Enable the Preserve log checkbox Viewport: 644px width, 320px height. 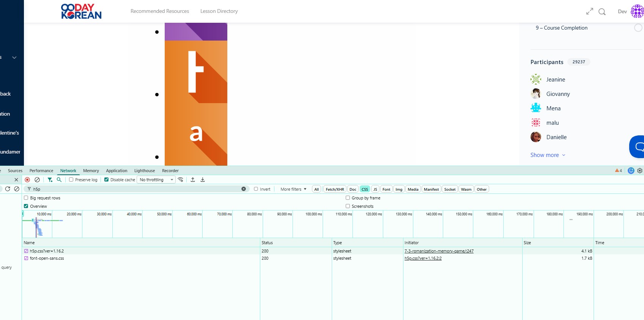point(71,180)
